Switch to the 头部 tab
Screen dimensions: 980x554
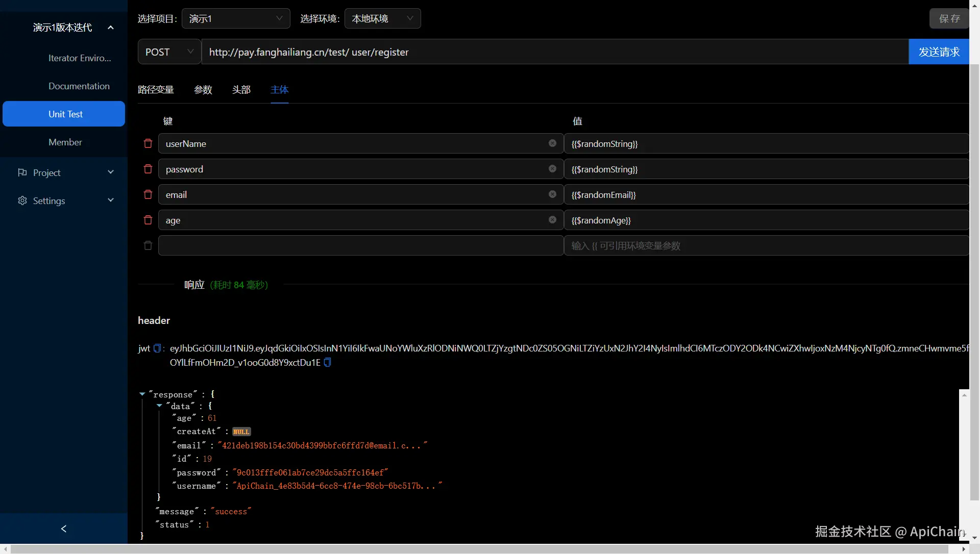click(x=241, y=90)
